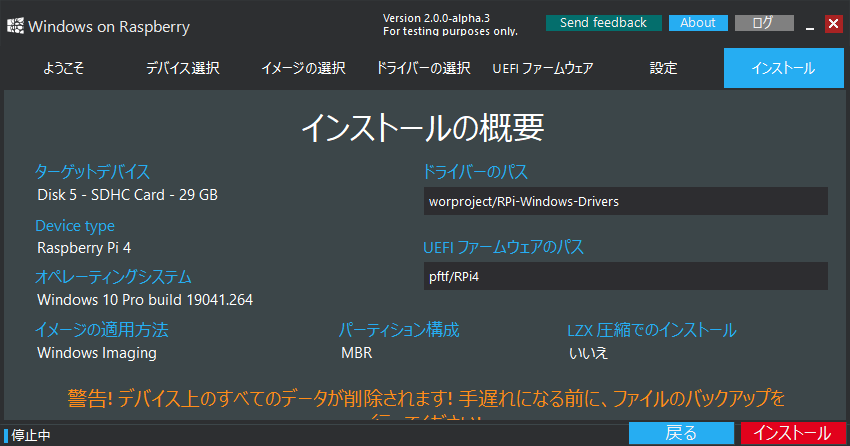This screenshot has height=446, width=850.
Task: Click the UEFI firmware path field pftf/RPi4
Action: coord(626,276)
